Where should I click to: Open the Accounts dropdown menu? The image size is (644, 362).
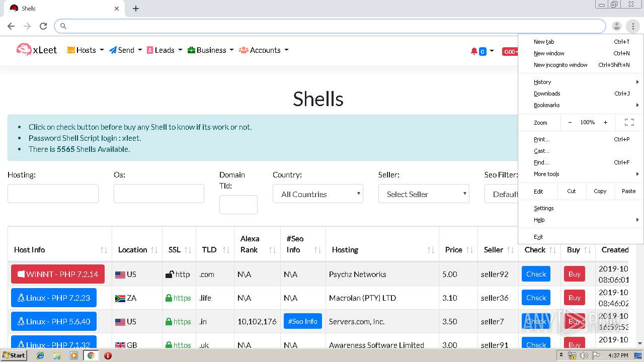pos(264,50)
